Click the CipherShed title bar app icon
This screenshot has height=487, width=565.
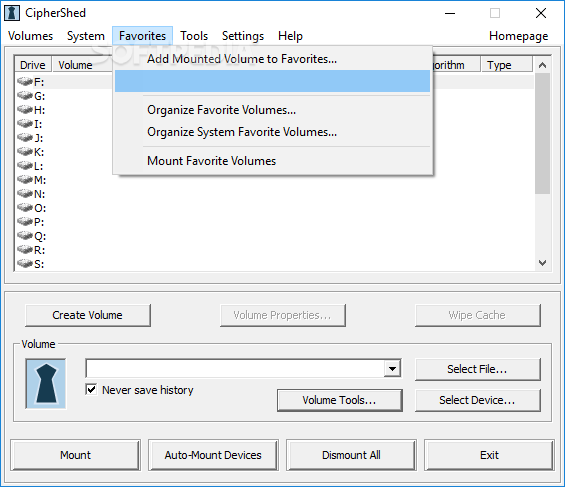12,13
